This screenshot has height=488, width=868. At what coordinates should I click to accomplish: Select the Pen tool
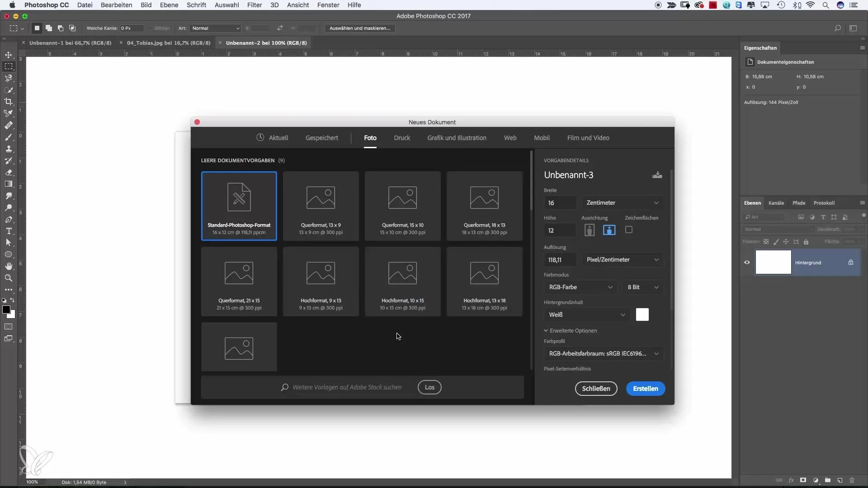tap(9, 219)
